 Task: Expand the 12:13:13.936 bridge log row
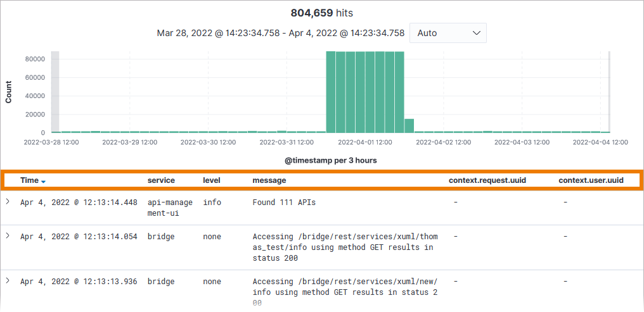8,281
